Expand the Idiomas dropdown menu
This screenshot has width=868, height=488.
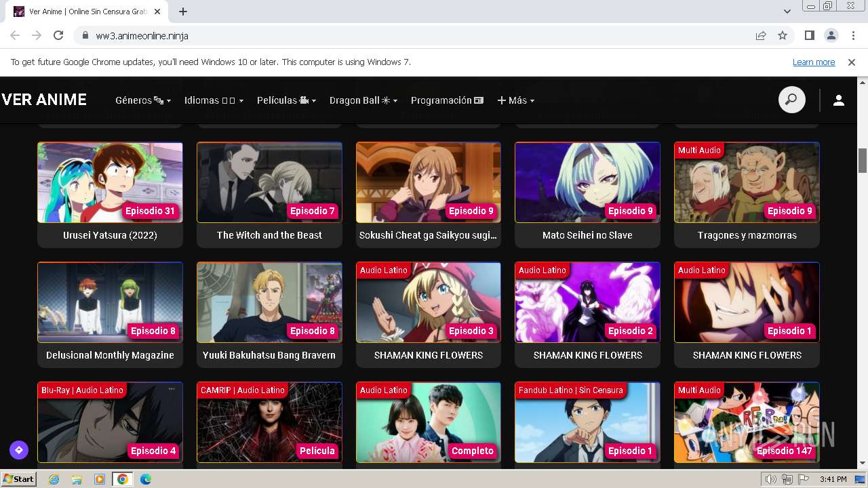214,100
